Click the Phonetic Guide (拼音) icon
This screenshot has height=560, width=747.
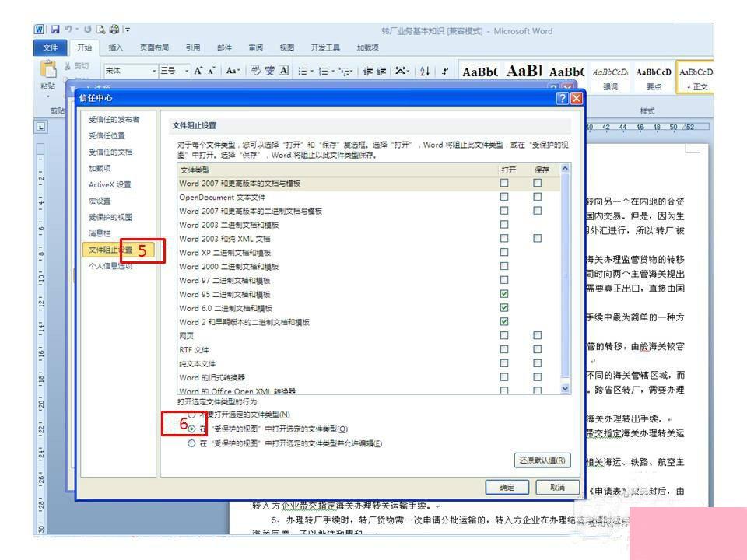270,71
